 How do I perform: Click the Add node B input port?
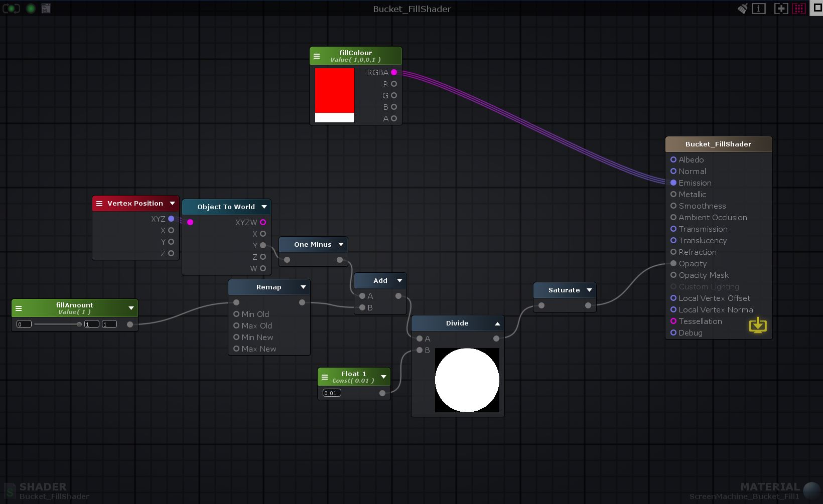pyautogui.click(x=362, y=307)
